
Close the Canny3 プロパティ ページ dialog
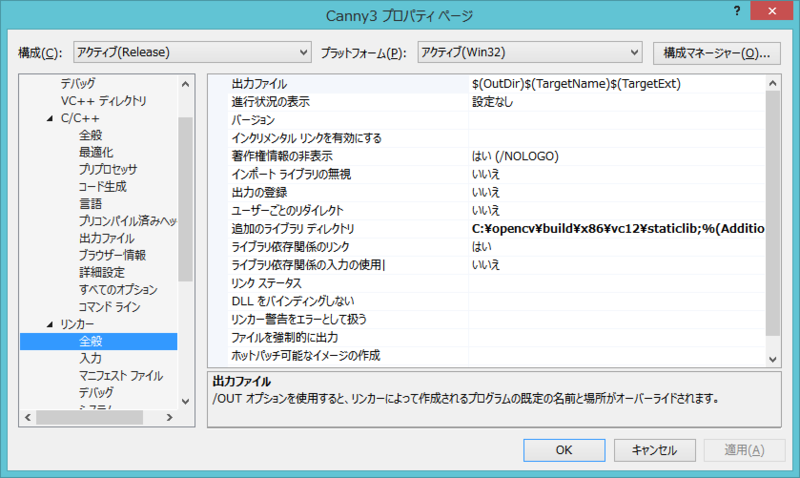coord(771,11)
